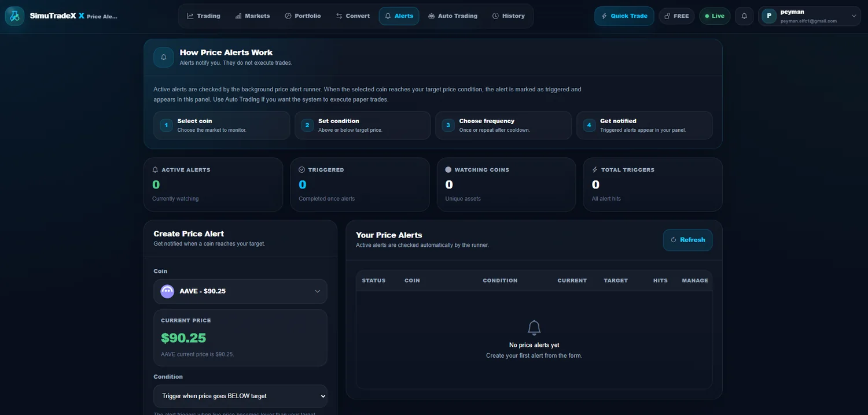Click the SimuTradeX logo icon

tap(15, 16)
